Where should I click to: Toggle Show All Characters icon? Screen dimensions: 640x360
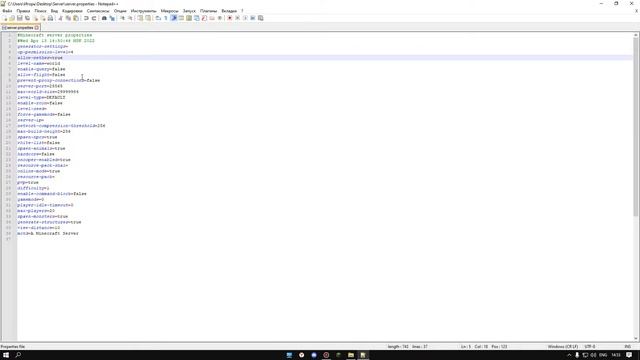pyautogui.click(x=165, y=18)
